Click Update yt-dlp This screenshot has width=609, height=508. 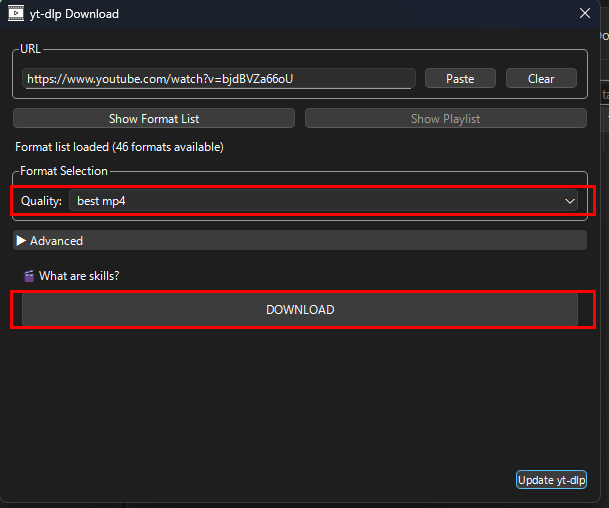pyautogui.click(x=551, y=480)
